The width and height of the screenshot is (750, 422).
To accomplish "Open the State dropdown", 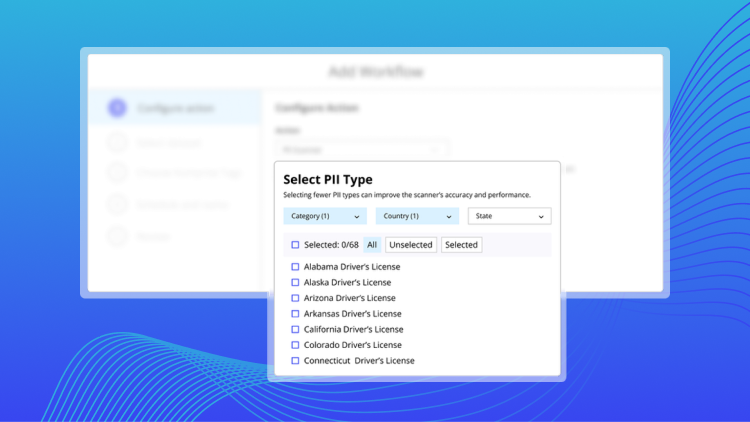I will [x=509, y=216].
